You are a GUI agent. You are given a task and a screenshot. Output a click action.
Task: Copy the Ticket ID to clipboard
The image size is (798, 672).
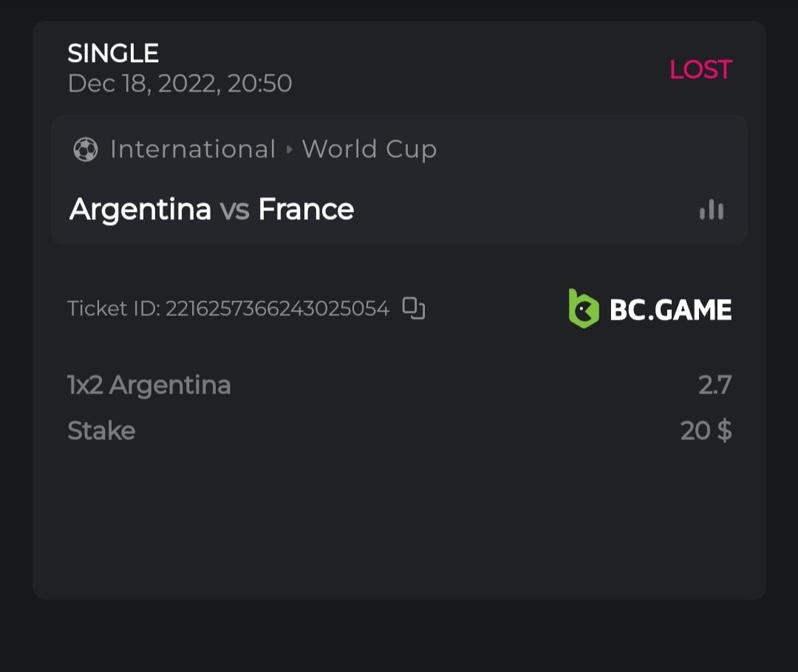(414, 309)
